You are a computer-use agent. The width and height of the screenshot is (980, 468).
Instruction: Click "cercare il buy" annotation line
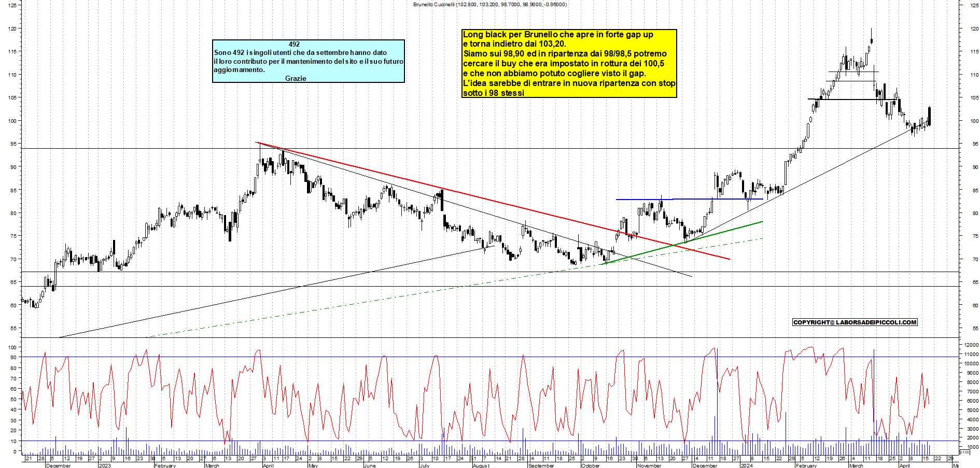coord(563,64)
